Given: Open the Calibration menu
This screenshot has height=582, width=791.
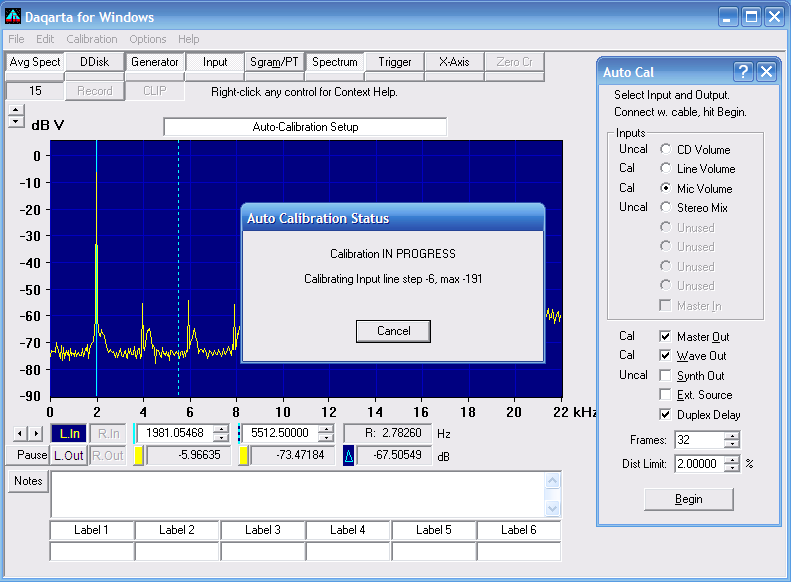Looking at the screenshot, I should (92, 39).
